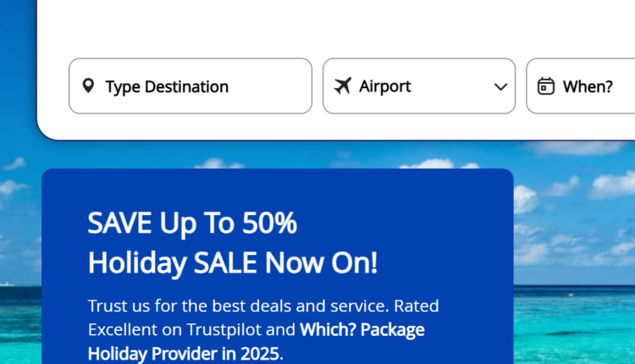Click the bold "Which? Package" text
Viewport: 635px width, 364px height.
coord(362,329)
